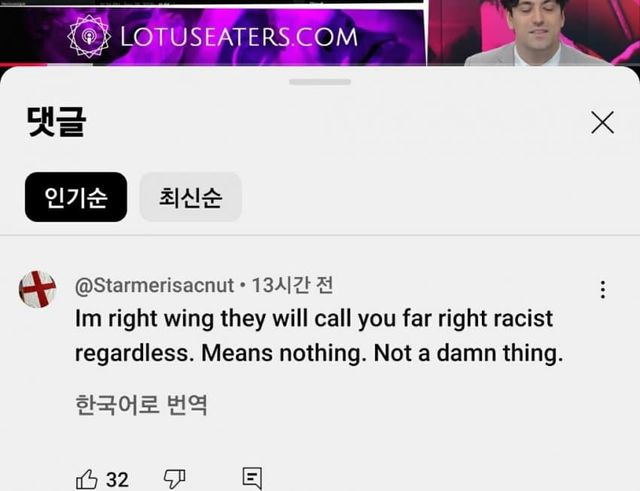
Task: Dislike the comment with thumbs-down icon
Action: (x=174, y=479)
